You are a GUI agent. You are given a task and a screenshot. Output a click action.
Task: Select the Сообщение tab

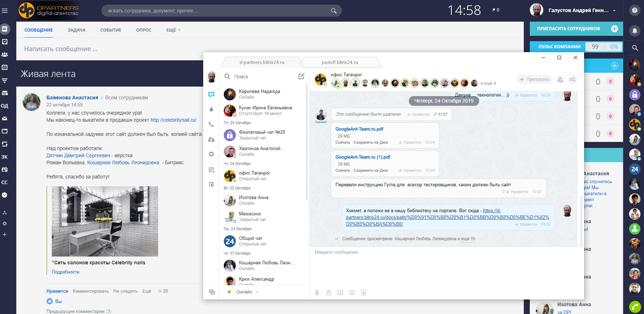[x=39, y=30]
